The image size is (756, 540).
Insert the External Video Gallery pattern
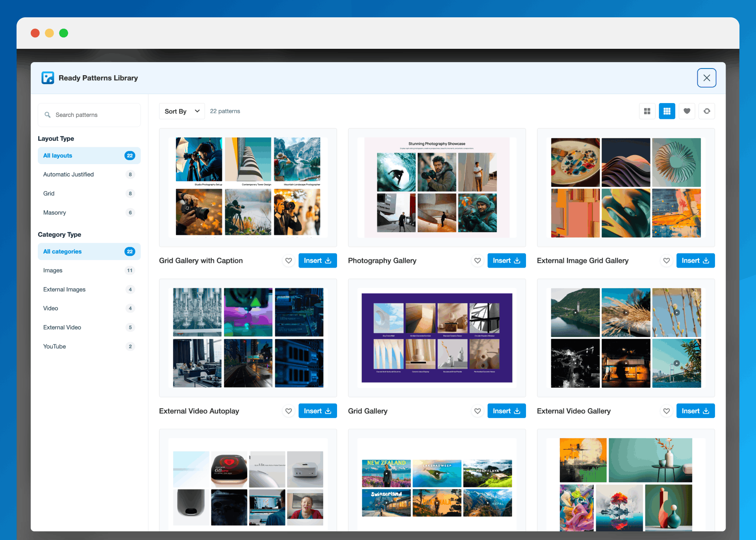tap(695, 411)
